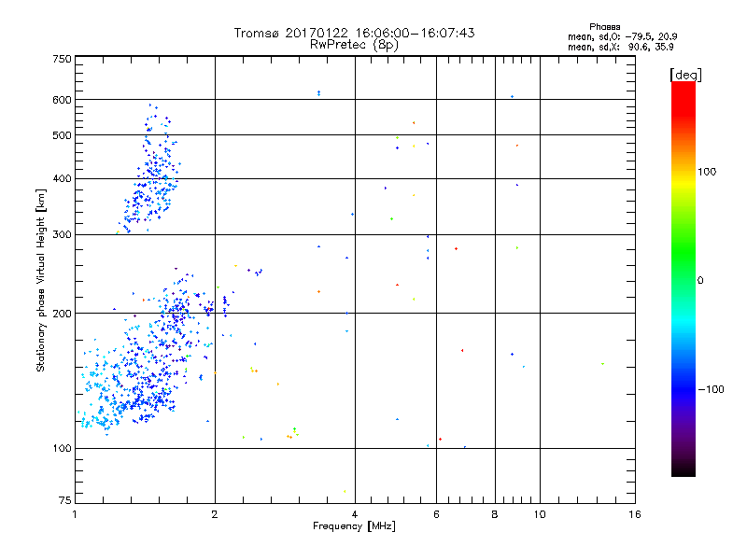This screenshot has height=560, width=747.
Task: Click the '[deg]' colorbar unit label
Action: tap(685, 75)
